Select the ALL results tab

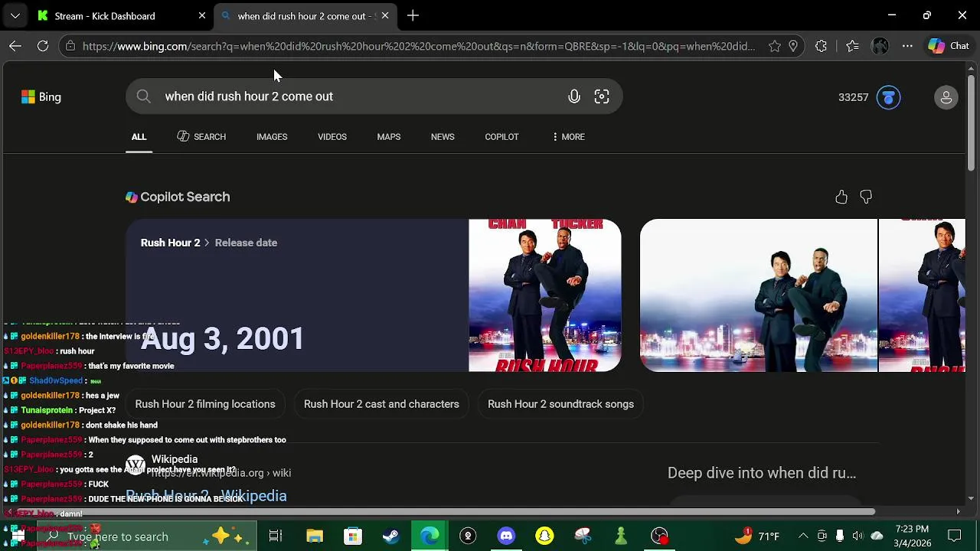tap(139, 137)
